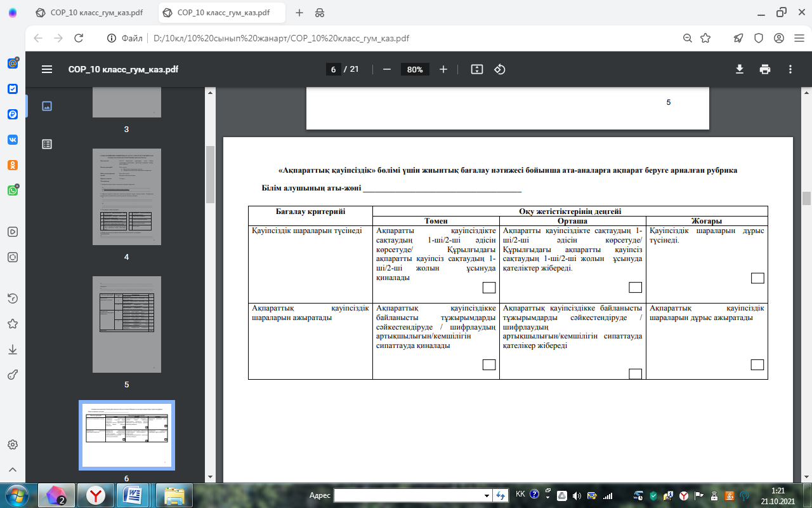Open Windows Explorer from the taskbar
Image resolution: width=812 pixels, height=508 pixels.
pyautogui.click(x=174, y=495)
